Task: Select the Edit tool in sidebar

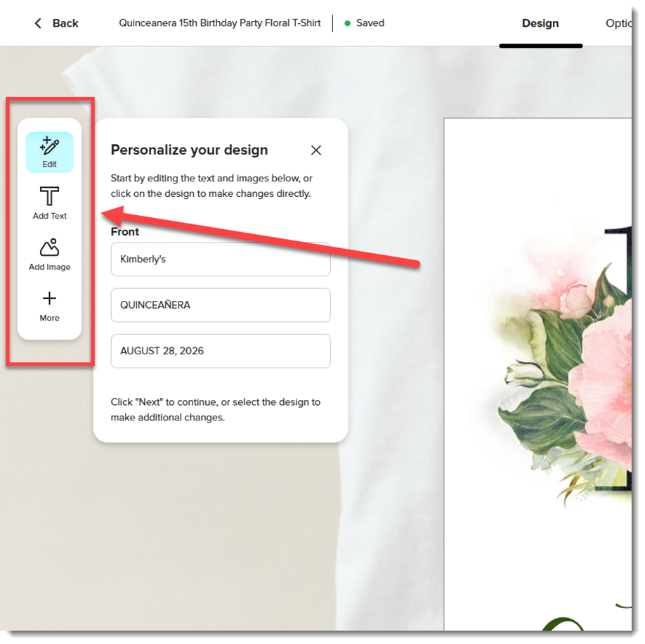Action: click(49, 153)
